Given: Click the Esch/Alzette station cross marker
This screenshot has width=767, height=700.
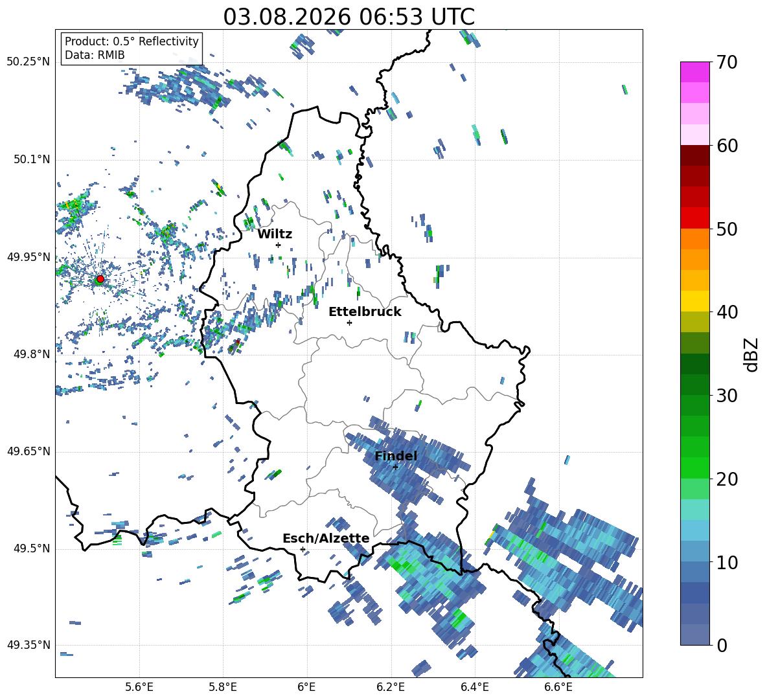Looking at the screenshot, I should (303, 549).
